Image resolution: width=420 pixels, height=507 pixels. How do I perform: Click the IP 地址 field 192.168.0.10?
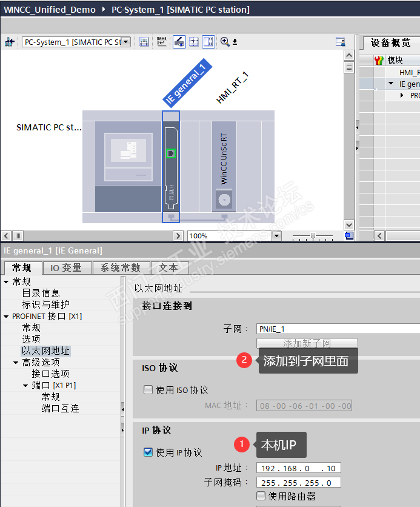pos(299,468)
